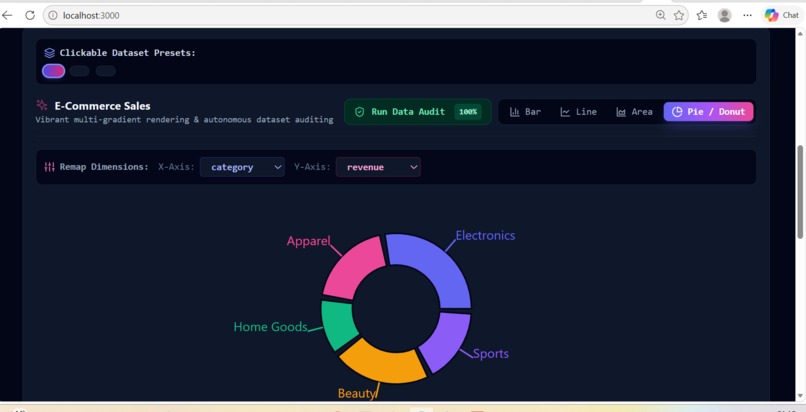Click the Remap Dimensions sliders icon
This screenshot has height=412, width=806.
click(x=49, y=167)
